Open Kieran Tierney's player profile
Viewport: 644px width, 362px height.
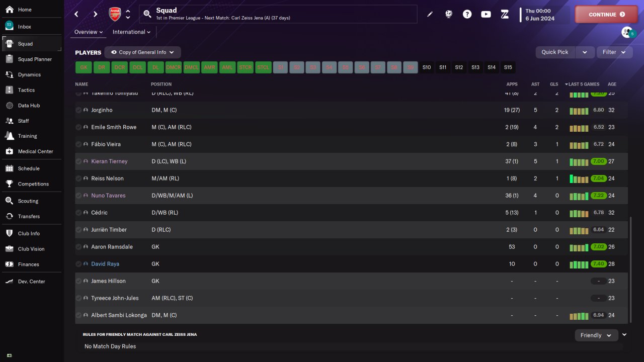click(x=109, y=161)
